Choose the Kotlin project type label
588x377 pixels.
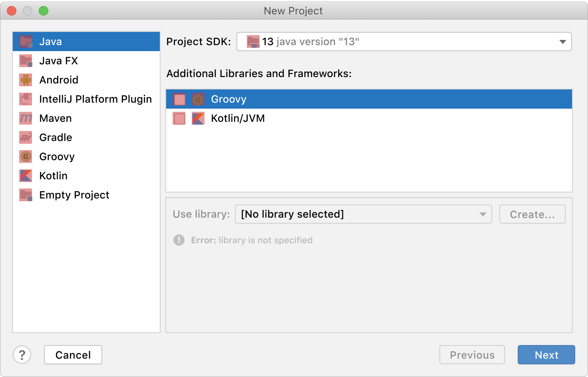[54, 176]
